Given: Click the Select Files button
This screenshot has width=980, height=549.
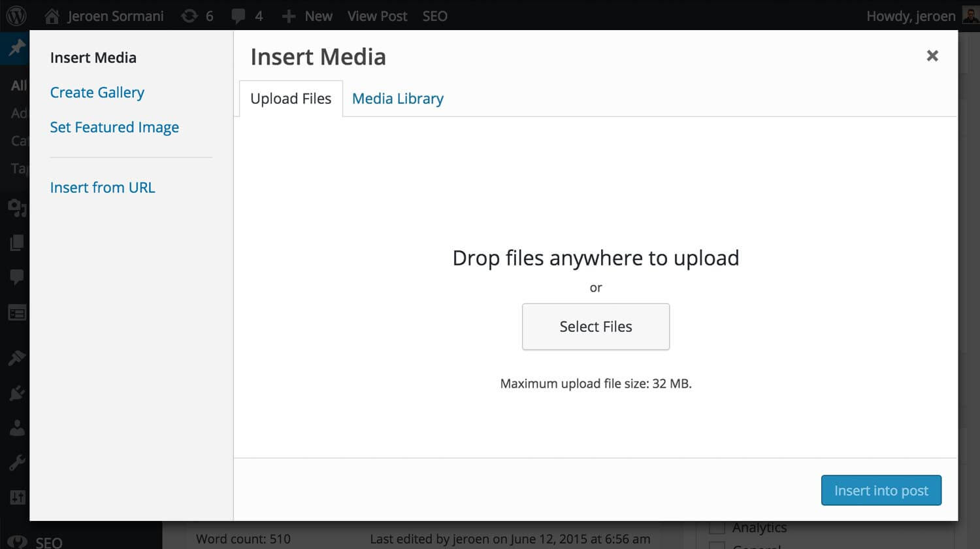Looking at the screenshot, I should (596, 327).
